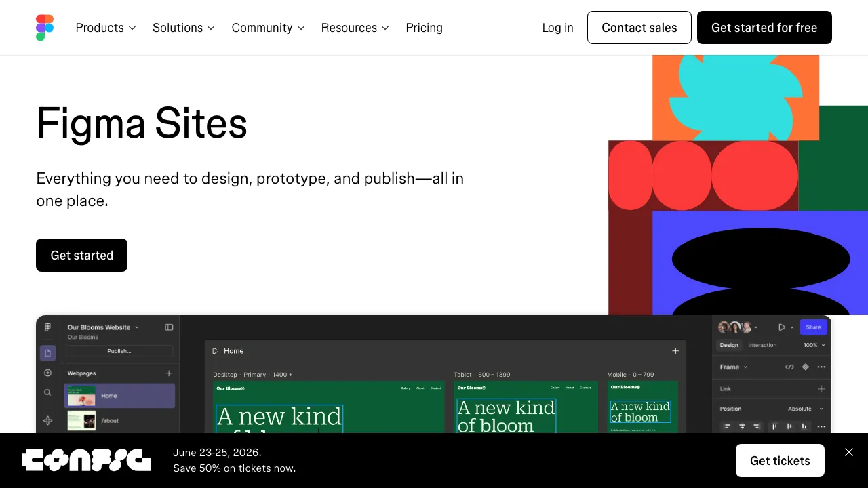The image size is (868, 488).
Task: Change Position from the Absolute dropdown
Action: pyautogui.click(x=804, y=408)
